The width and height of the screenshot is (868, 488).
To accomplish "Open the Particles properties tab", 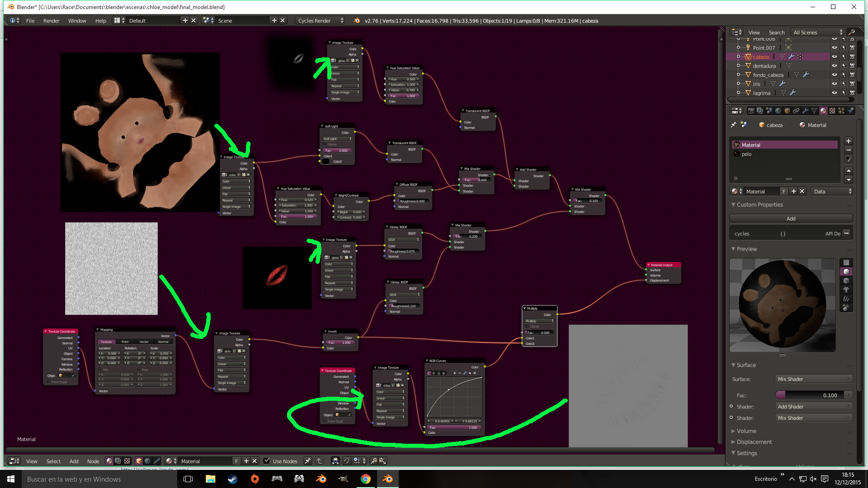I will coord(841,111).
